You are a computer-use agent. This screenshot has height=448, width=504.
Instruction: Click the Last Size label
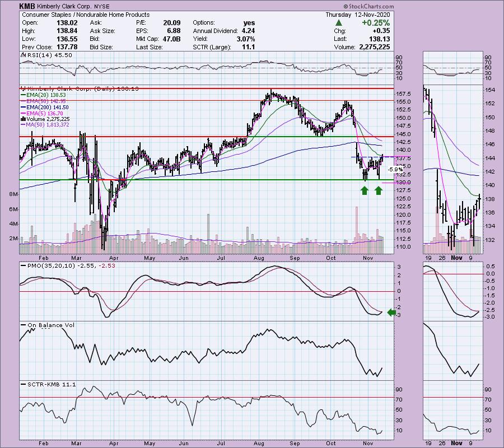[x=149, y=47]
